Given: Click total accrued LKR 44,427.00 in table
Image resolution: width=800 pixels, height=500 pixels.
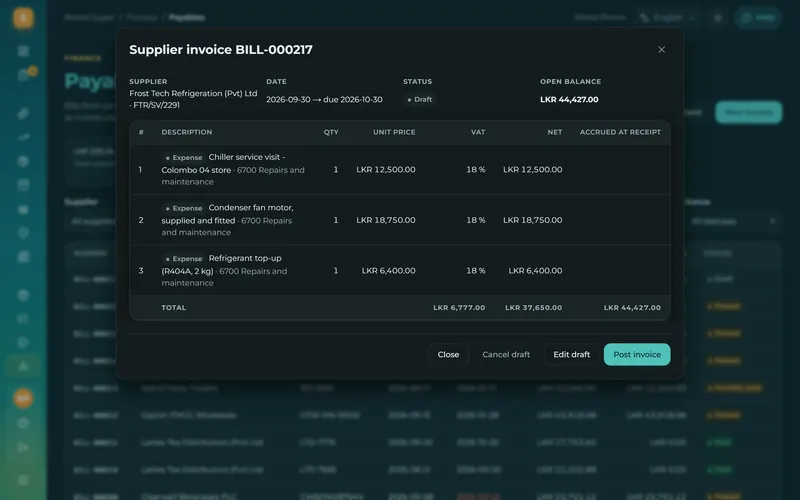Looking at the screenshot, I should [632, 308].
